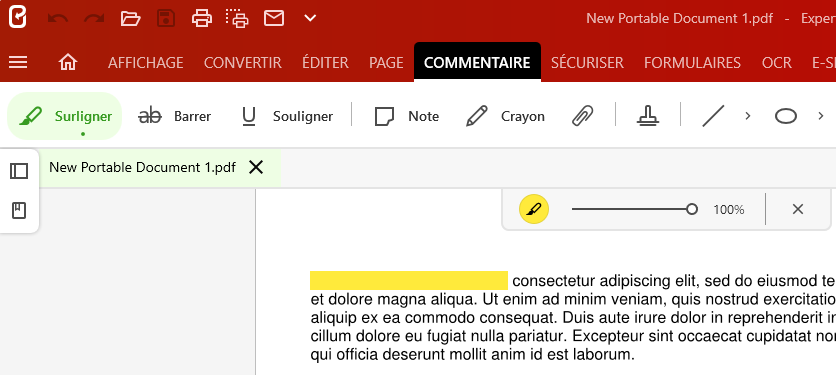836x375 pixels.
Task: Print the document
Action: tap(202, 19)
